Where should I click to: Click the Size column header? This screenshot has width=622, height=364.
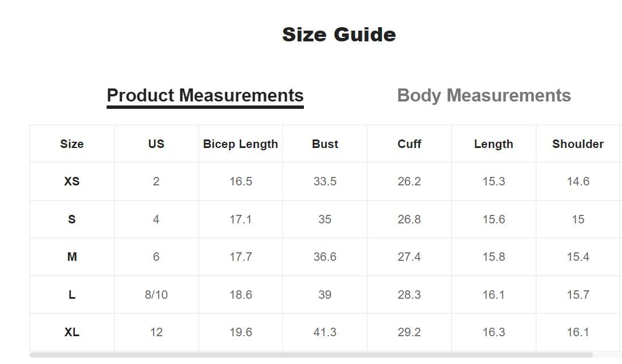pos(72,144)
